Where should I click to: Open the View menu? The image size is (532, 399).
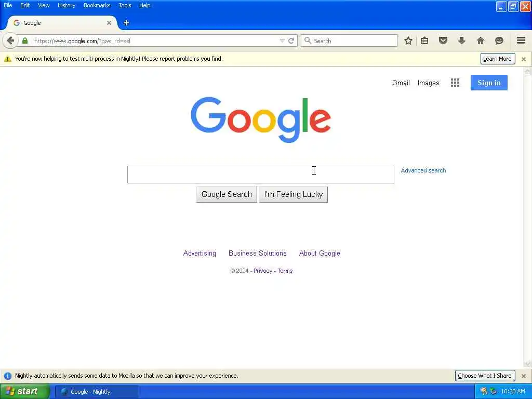click(44, 5)
